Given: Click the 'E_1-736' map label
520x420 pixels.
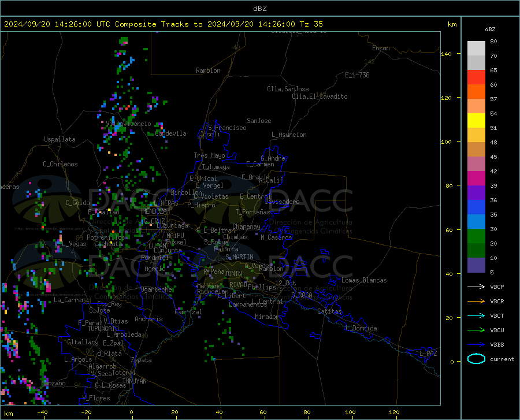Looking at the screenshot, I should pos(357,75).
